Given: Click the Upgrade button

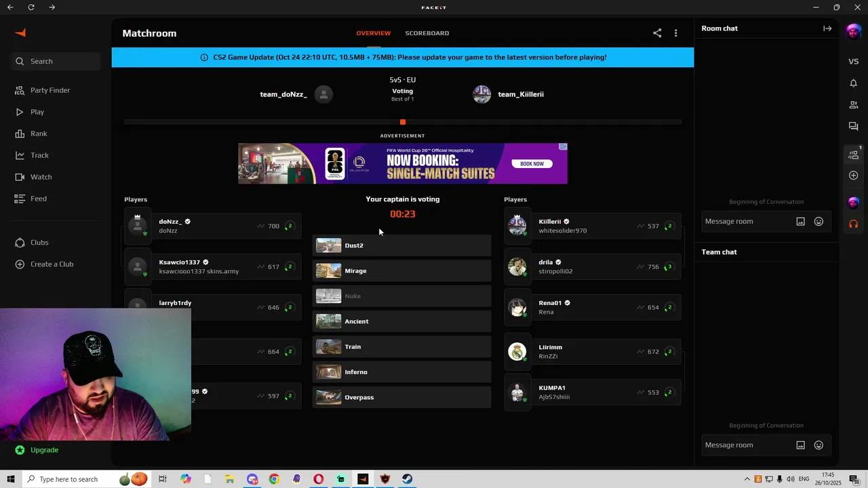Looking at the screenshot, I should coord(37,450).
